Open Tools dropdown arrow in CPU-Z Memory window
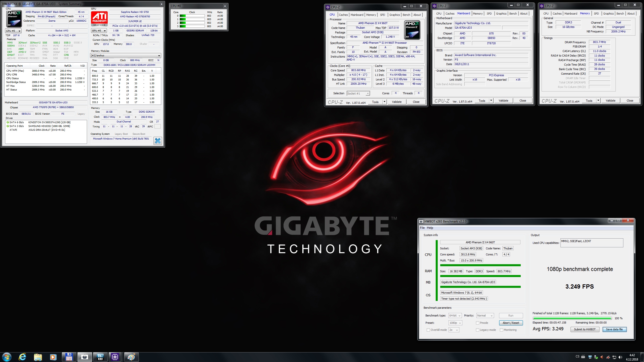This screenshot has height=362, width=644. click(598, 101)
